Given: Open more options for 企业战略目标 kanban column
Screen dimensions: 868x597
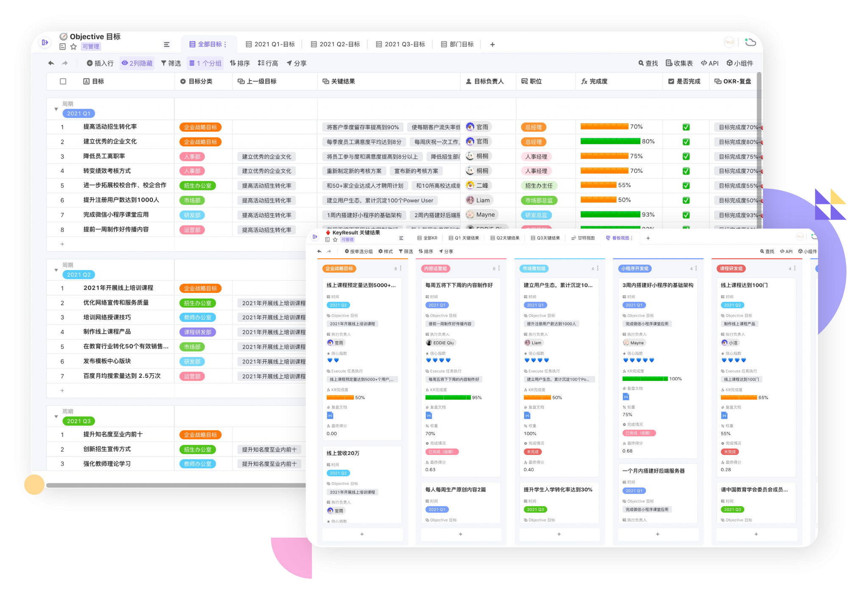Looking at the screenshot, I should point(401,268).
